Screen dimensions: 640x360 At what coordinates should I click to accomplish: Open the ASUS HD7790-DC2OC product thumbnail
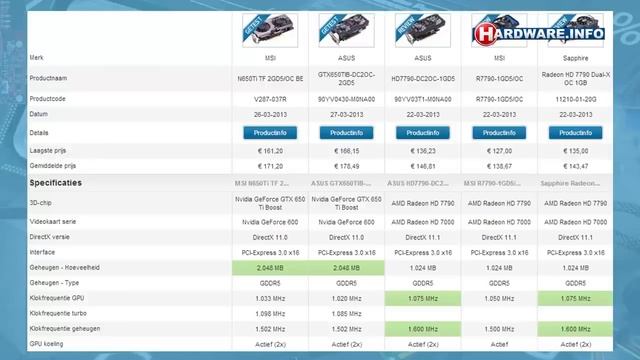click(x=422, y=30)
